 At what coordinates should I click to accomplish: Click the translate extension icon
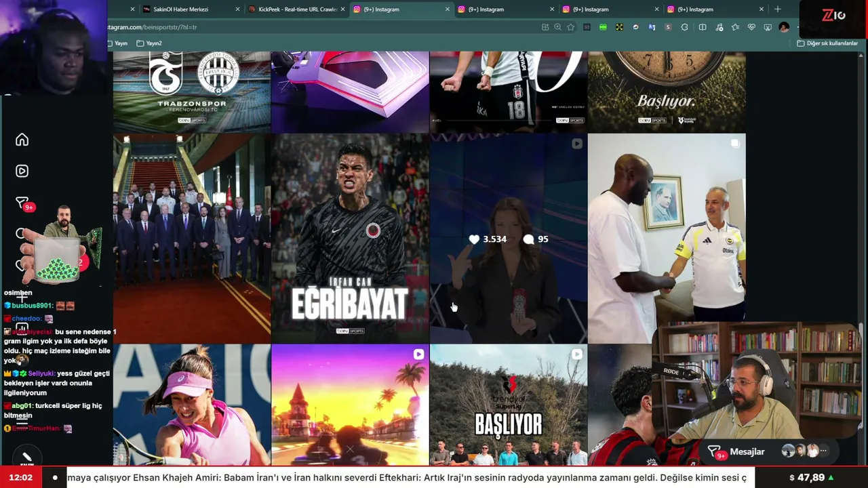(x=652, y=27)
